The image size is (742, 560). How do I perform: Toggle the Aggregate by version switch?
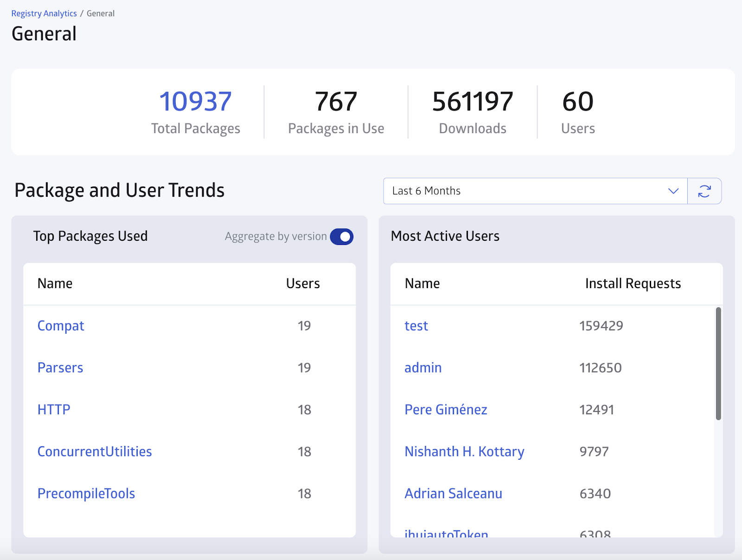pos(342,237)
